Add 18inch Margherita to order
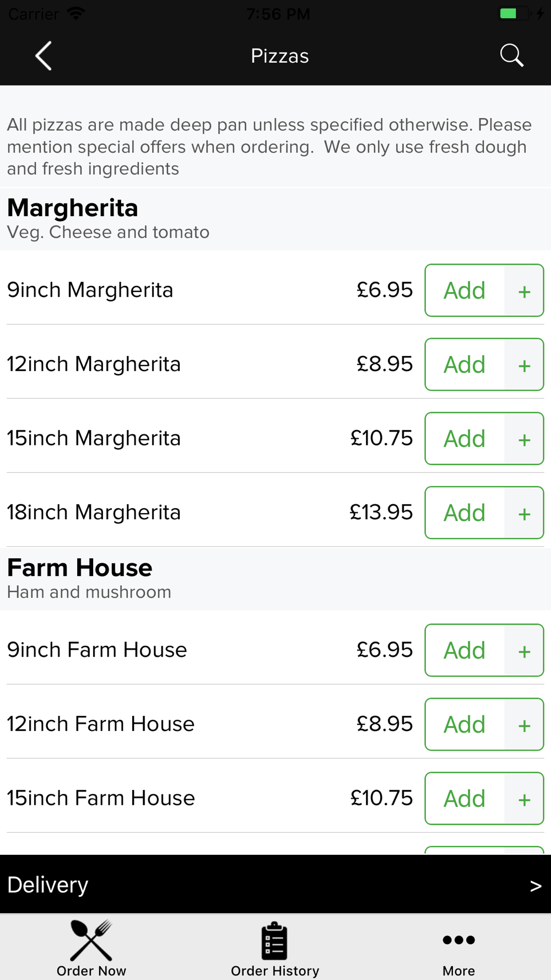This screenshot has width=551, height=980. 464,513
